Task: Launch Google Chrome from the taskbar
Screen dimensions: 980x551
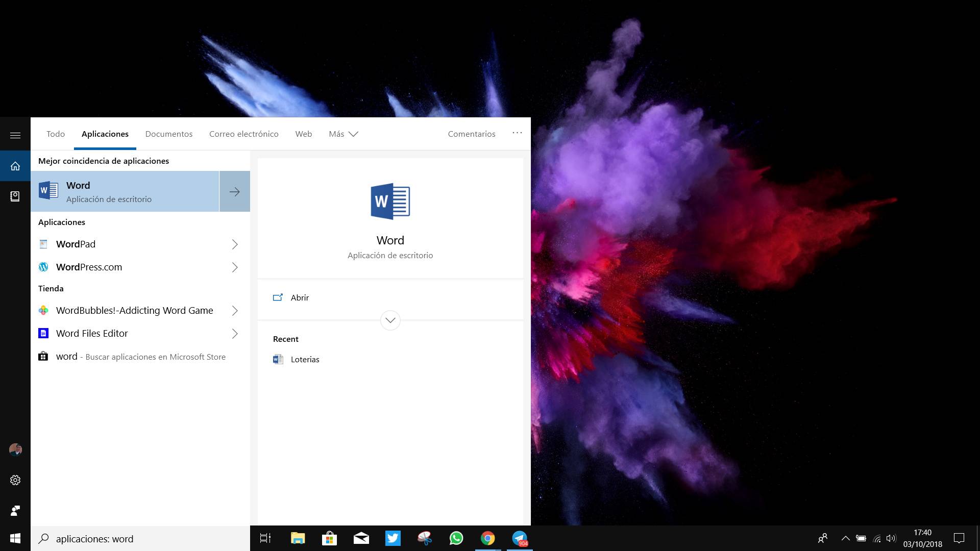Action: [487, 538]
